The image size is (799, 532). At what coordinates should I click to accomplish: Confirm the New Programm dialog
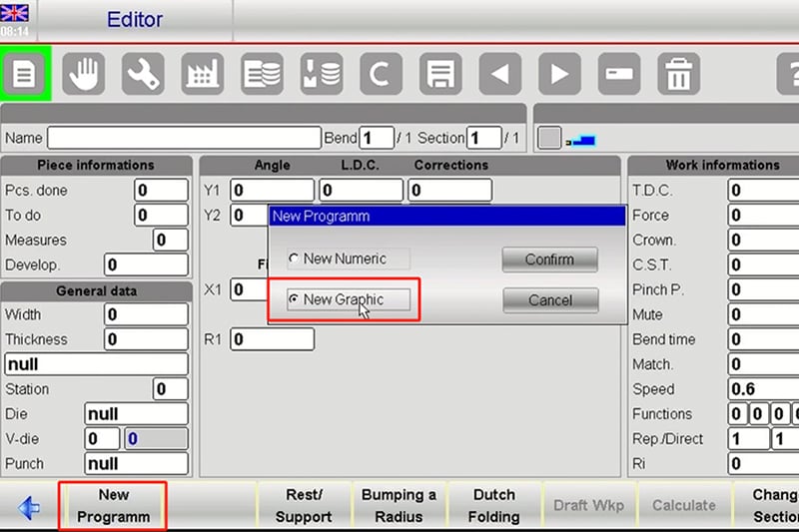point(550,260)
